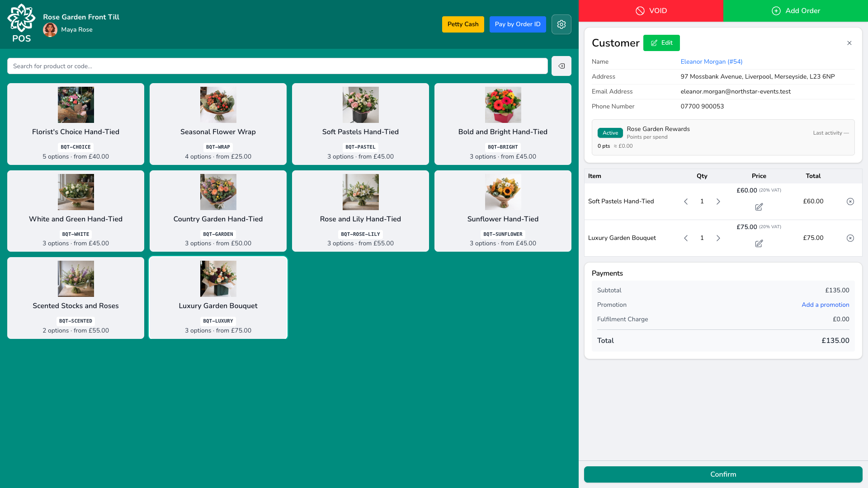Edit price of Soft Pastels Hand-Tied

[x=759, y=207]
